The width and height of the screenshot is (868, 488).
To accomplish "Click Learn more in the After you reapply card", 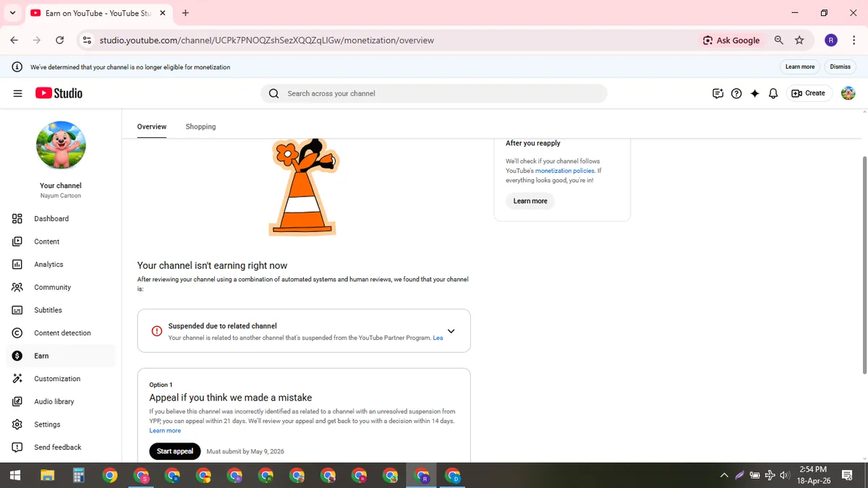I will 530,201.
